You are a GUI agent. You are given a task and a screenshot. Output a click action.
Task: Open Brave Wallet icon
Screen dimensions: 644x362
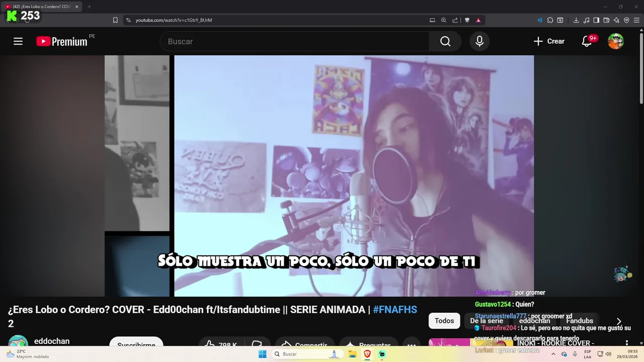click(x=606, y=20)
